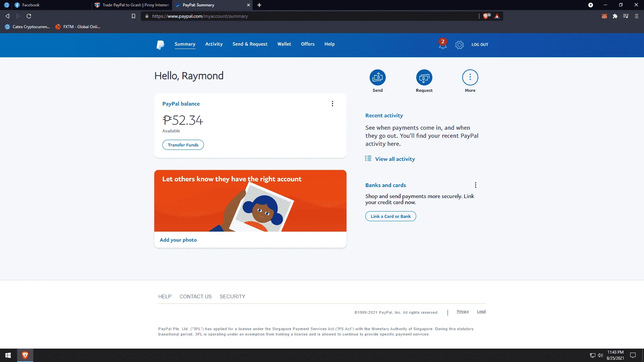Open the Privacy footer link

tap(463, 311)
